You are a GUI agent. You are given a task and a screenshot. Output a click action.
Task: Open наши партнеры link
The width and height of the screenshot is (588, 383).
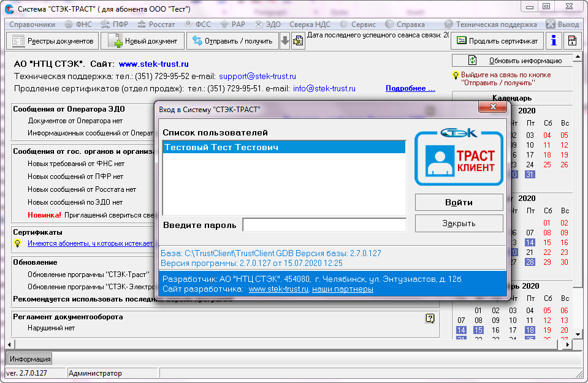(x=342, y=289)
